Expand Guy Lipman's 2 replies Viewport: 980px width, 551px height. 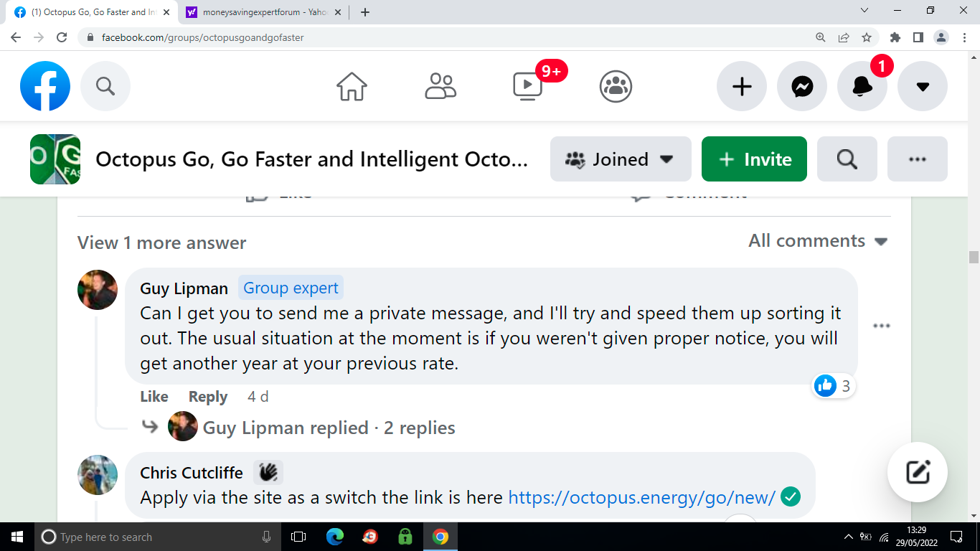pos(329,428)
